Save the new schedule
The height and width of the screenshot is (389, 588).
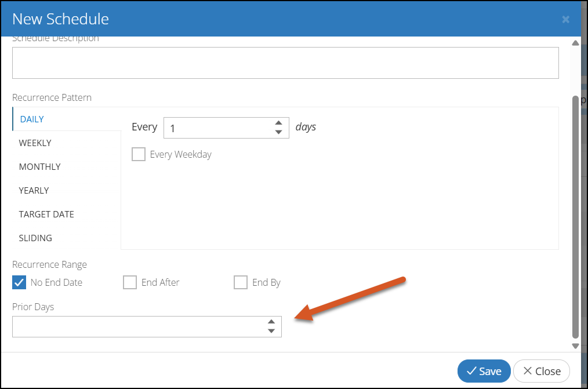[x=484, y=371]
